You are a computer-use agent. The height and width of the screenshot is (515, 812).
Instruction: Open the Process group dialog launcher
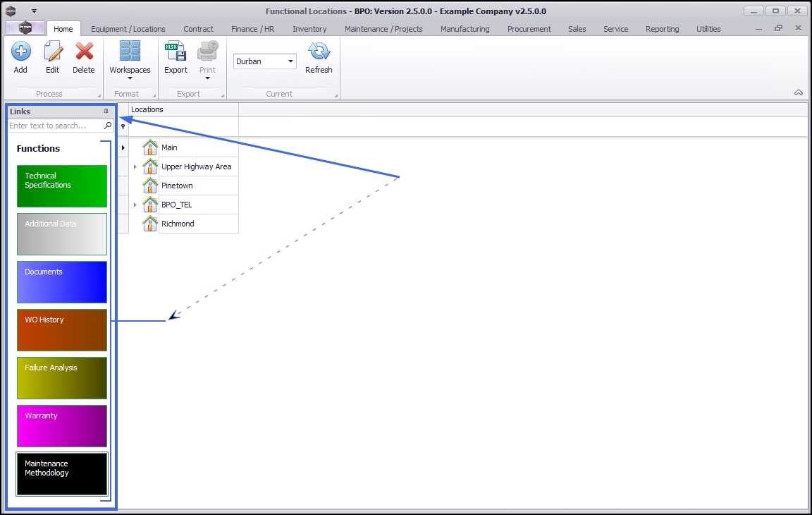(x=99, y=95)
